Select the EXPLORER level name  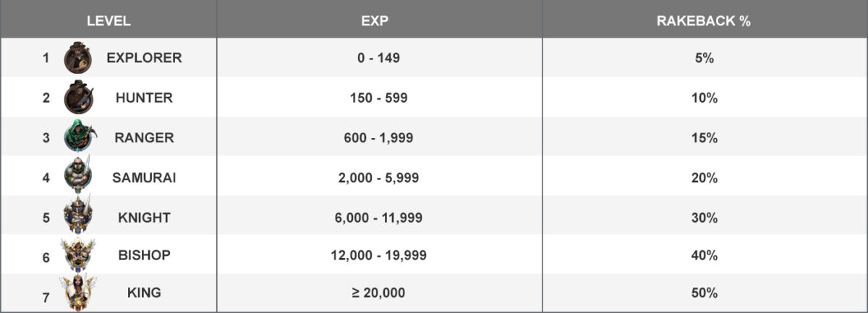point(144,59)
